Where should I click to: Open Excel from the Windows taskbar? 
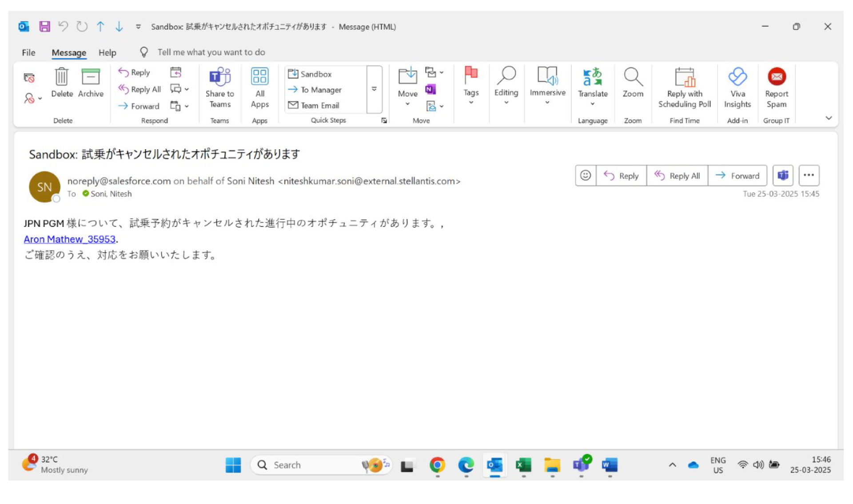tap(523, 465)
